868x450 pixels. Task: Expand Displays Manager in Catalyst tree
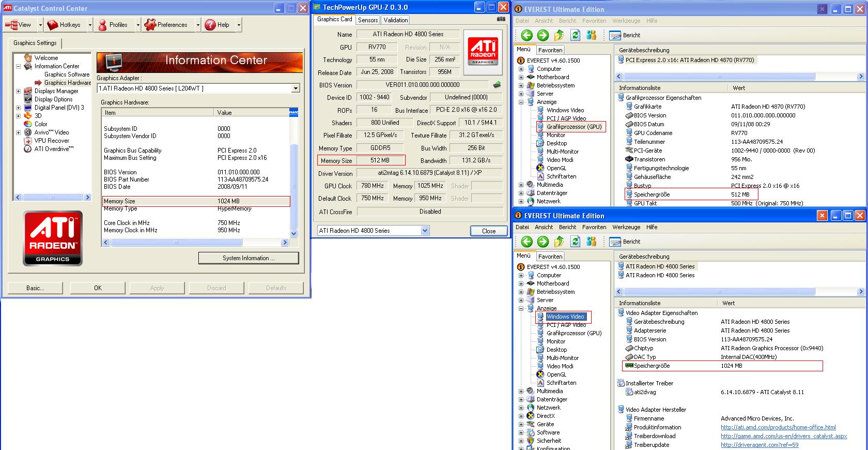pos(18,91)
